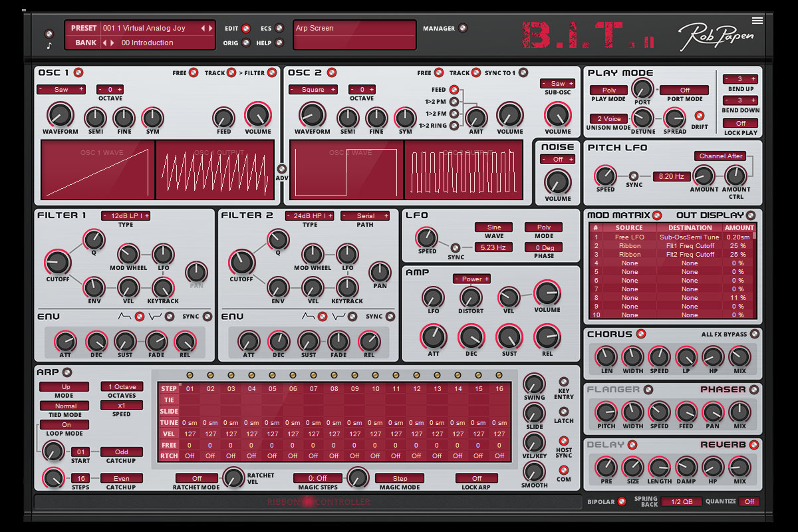Open the Filter 2 type 24dB HP dropdown

(309, 215)
